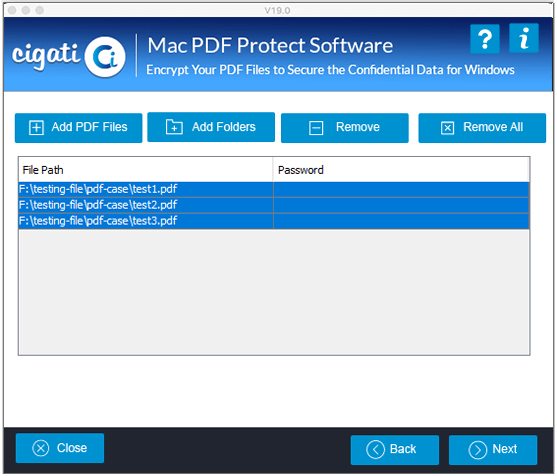Viewport: 557px width, 476px height.
Task: Select the test3.pdf file row
Action: click(x=274, y=221)
